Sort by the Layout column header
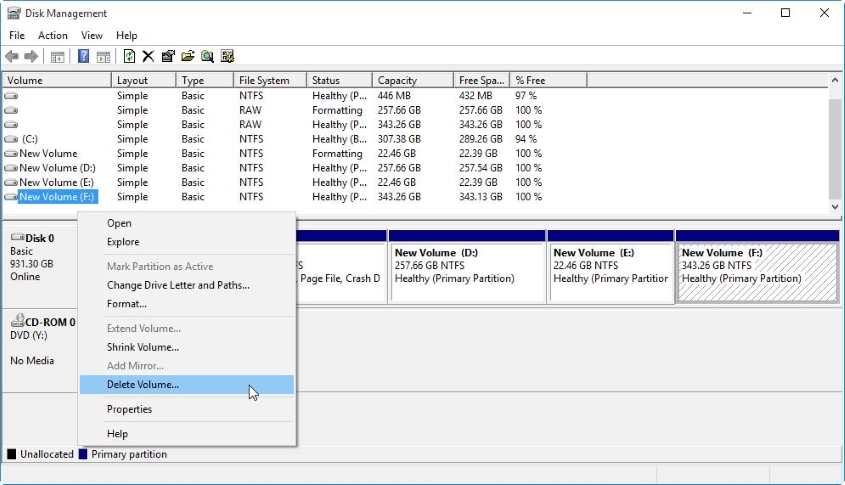This screenshot has width=845, height=485. click(x=143, y=80)
